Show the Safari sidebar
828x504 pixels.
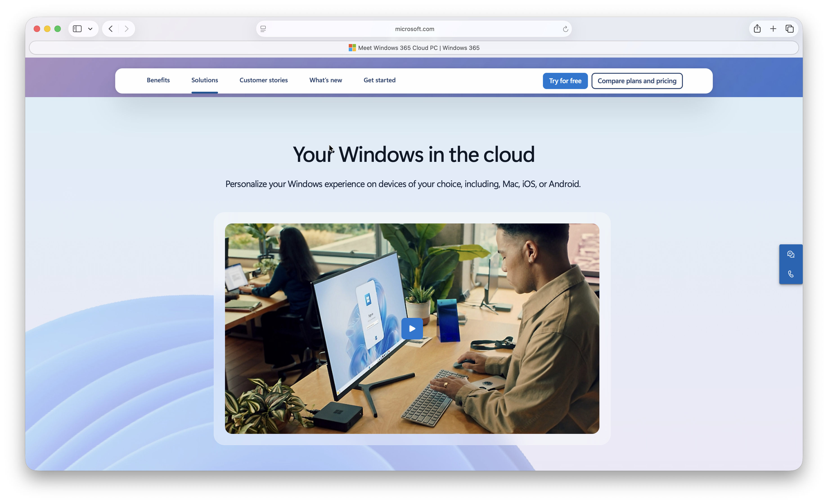pyautogui.click(x=77, y=29)
